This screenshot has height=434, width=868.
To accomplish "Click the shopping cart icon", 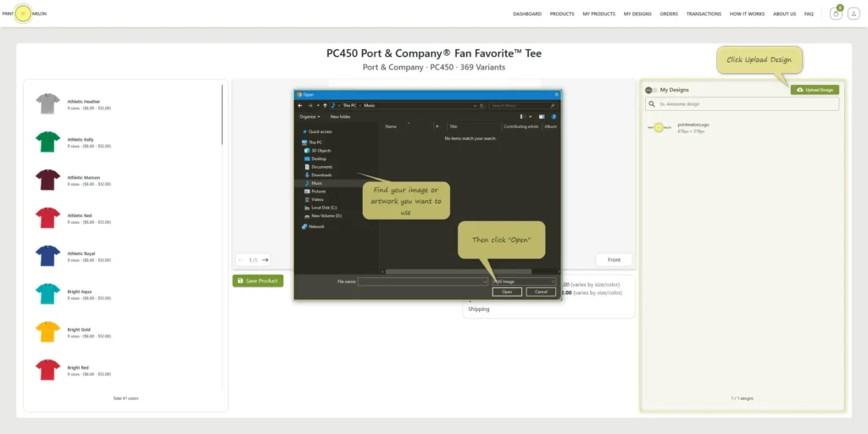I will tap(836, 14).
